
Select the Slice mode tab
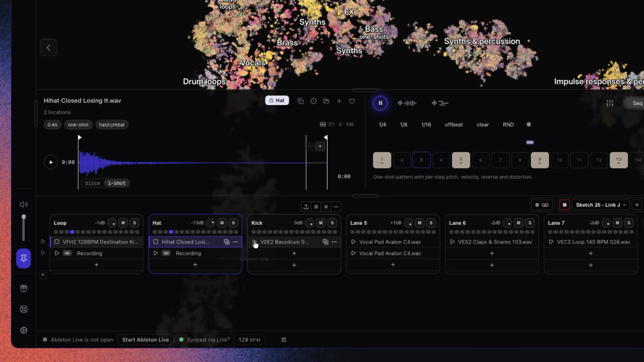(92, 183)
